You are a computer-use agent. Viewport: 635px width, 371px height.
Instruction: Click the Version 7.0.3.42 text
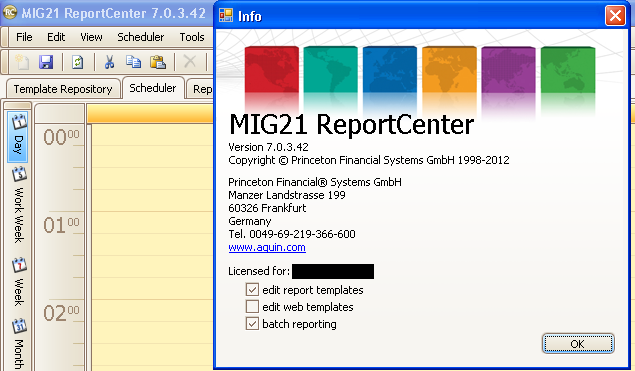pyautogui.click(x=268, y=147)
